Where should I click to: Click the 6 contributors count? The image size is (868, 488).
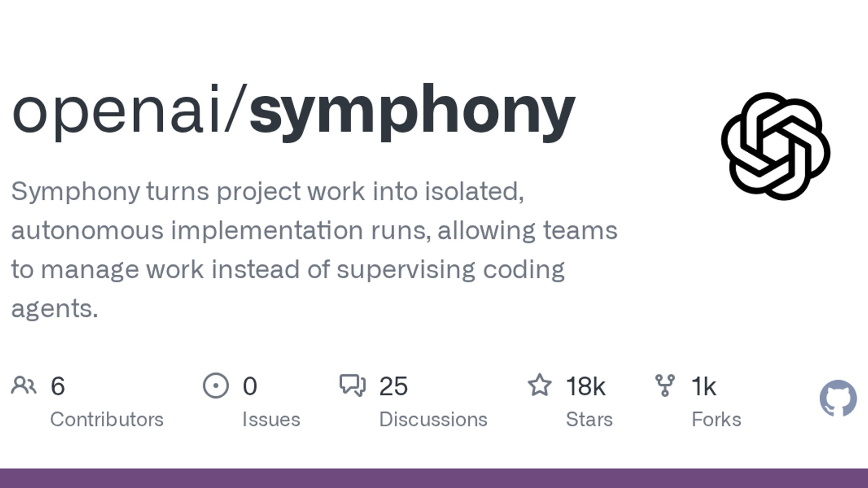tap(58, 386)
